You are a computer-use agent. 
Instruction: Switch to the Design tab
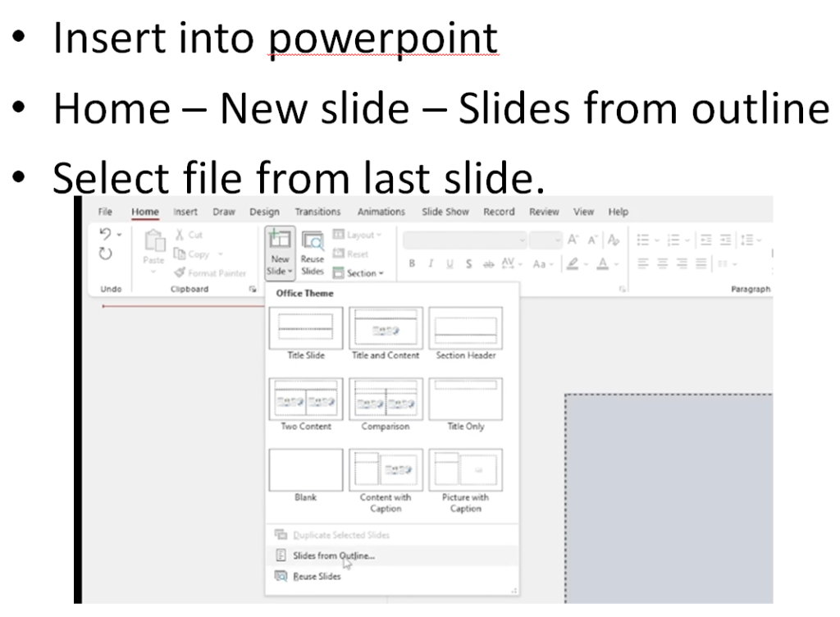click(265, 212)
